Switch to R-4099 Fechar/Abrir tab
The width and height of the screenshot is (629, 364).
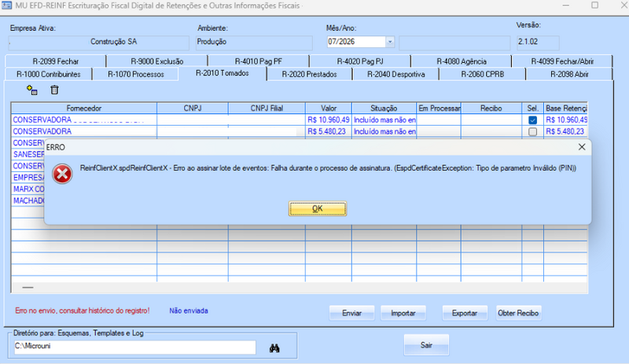tap(562, 61)
